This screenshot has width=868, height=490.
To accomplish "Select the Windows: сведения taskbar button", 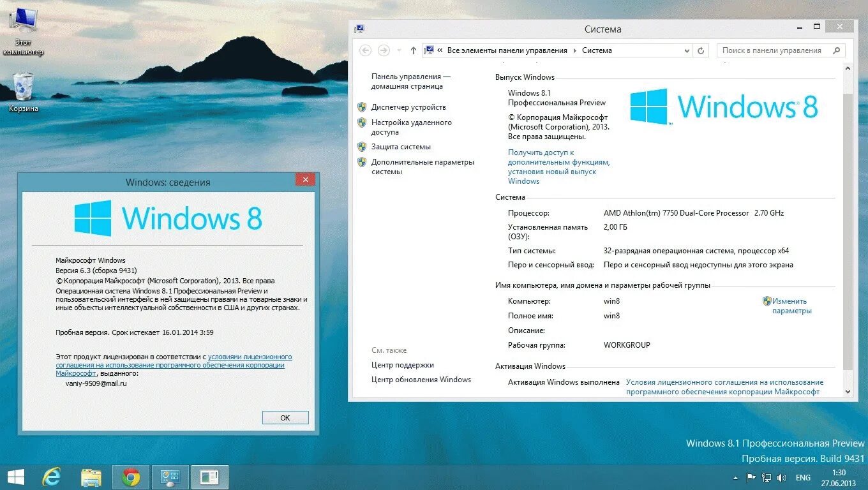I will pyautogui.click(x=209, y=477).
